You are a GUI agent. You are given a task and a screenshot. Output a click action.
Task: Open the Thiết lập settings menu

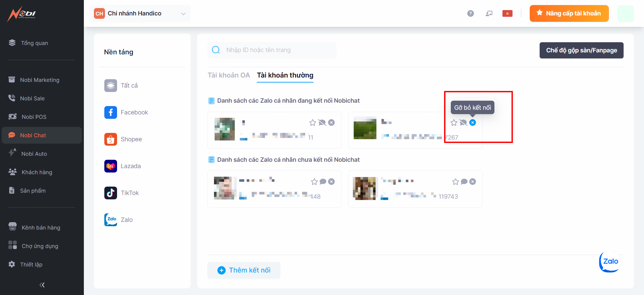click(31, 264)
